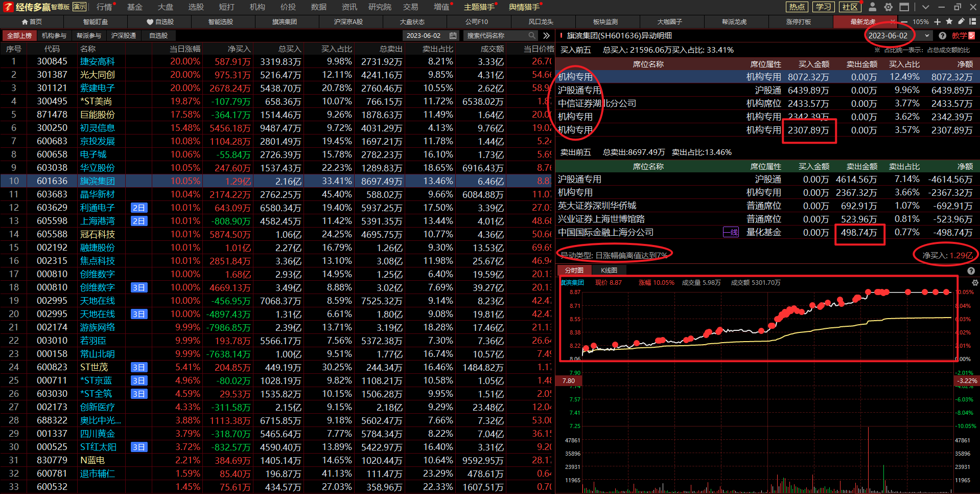Open the calendar date picker icon
Screen dimensions: 980x494
(453, 35)
